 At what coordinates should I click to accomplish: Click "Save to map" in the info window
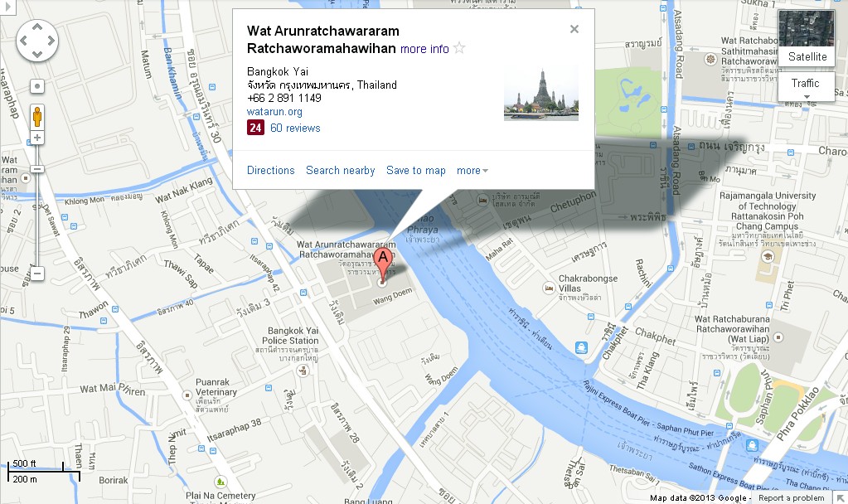[x=416, y=170]
